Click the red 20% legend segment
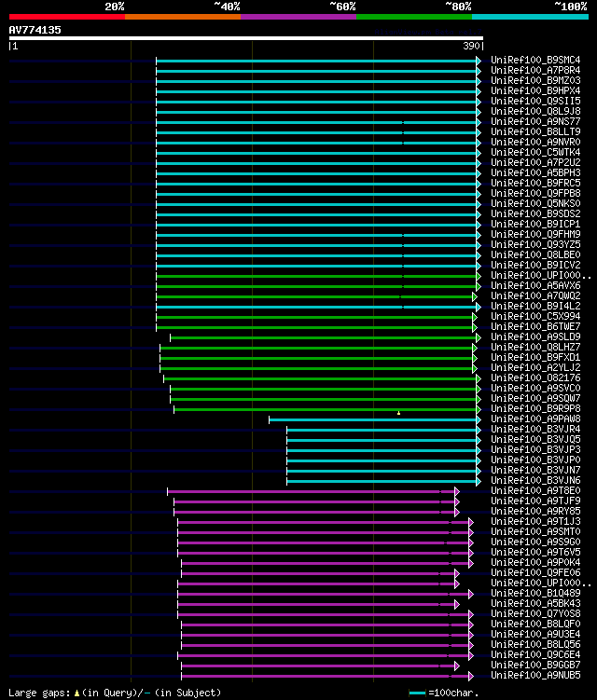The width and height of the screenshot is (597, 700). pyautogui.click(x=67, y=17)
